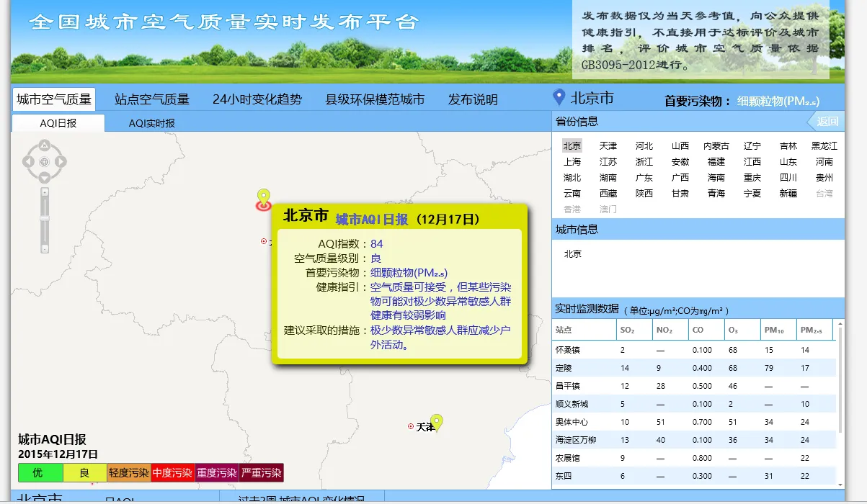This screenshot has width=867, height=504.
Task: Click the 严重污染 legend color block
Action: (262, 473)
